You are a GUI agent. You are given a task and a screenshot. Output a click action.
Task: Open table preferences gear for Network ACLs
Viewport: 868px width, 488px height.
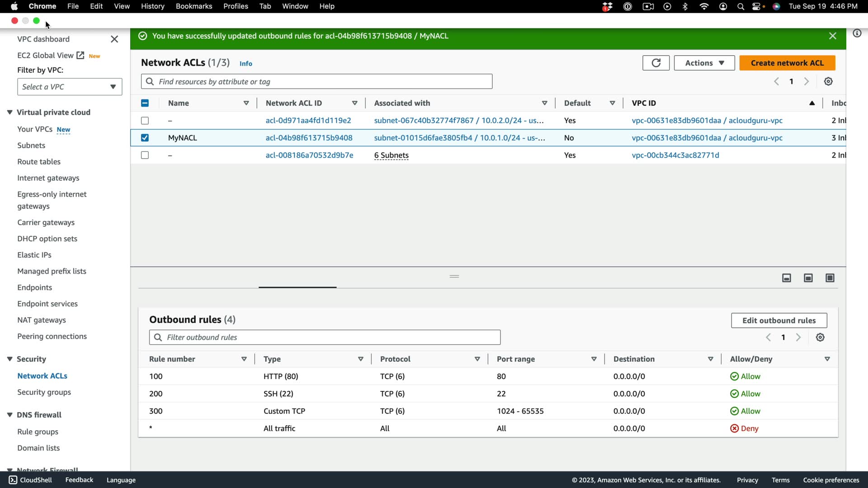click(828, 82)
